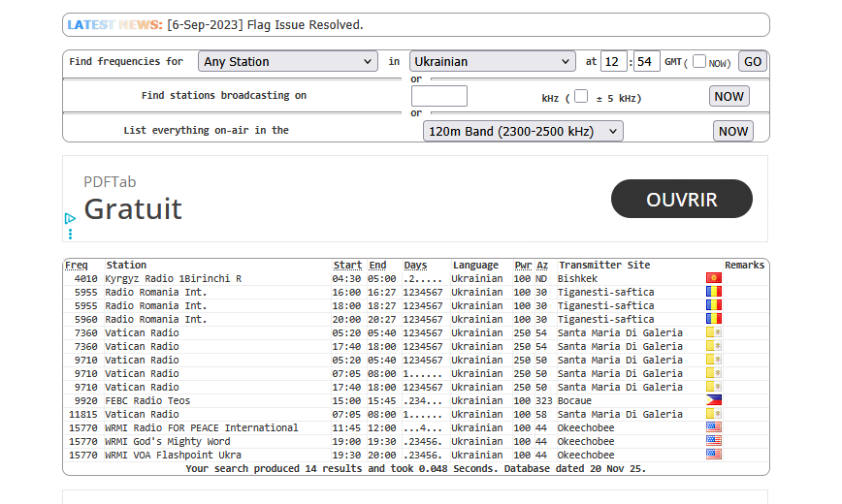
Task: Expand the 120m Band selector
Action: click(523, 131)
